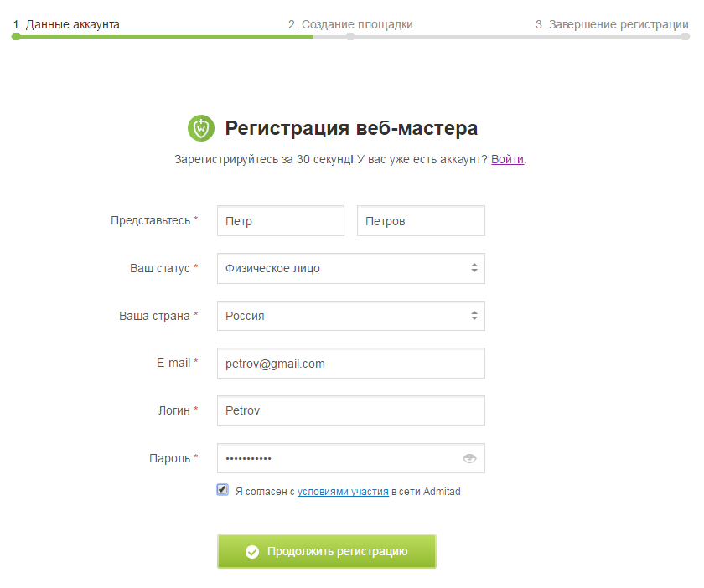Click the E-mail input field
Viewport: 704px width, 588px height.
(350, 363)
